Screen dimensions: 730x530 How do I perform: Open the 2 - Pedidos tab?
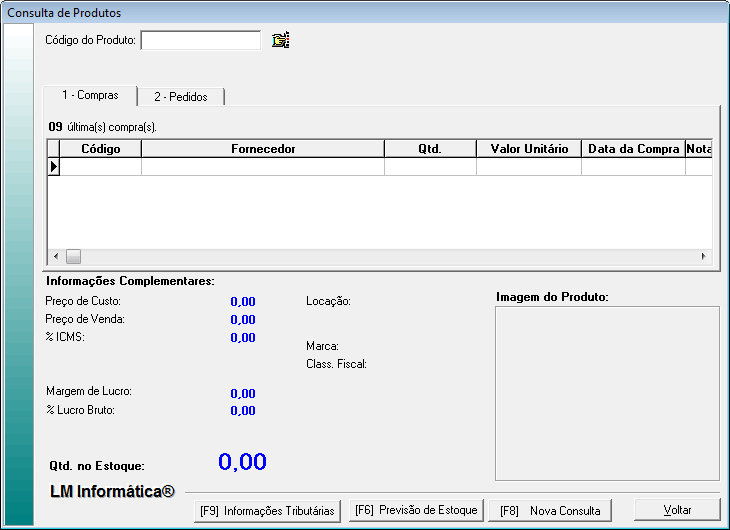click(180, 97)
